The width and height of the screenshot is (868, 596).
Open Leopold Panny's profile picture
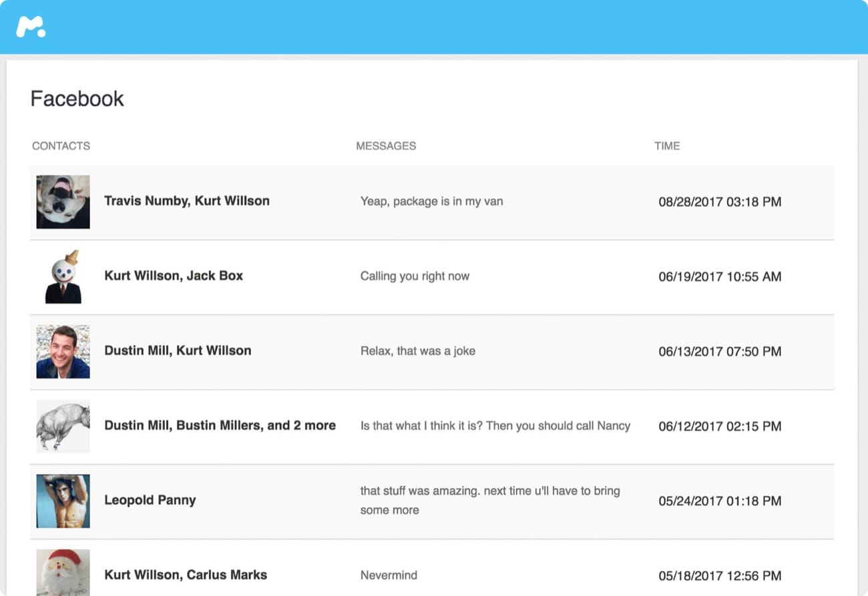[x=63, y=501]
